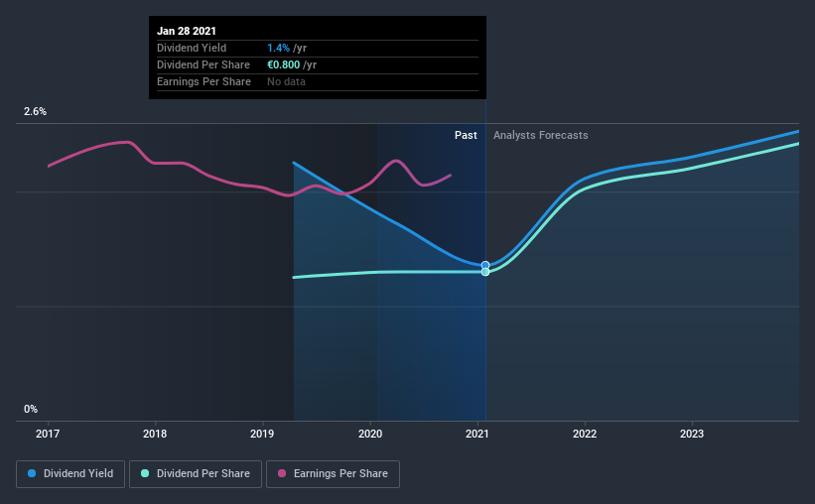Click the No data earnings value

click(287, 81)
